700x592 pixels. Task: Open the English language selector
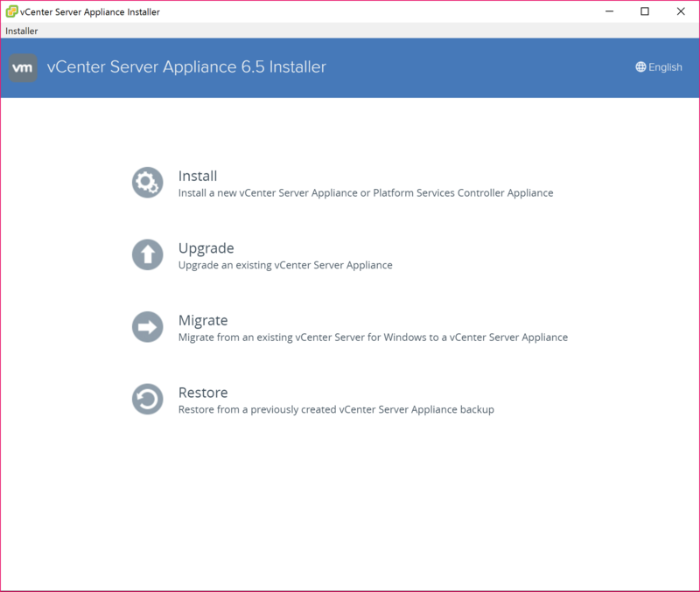(x=659, y=67)
